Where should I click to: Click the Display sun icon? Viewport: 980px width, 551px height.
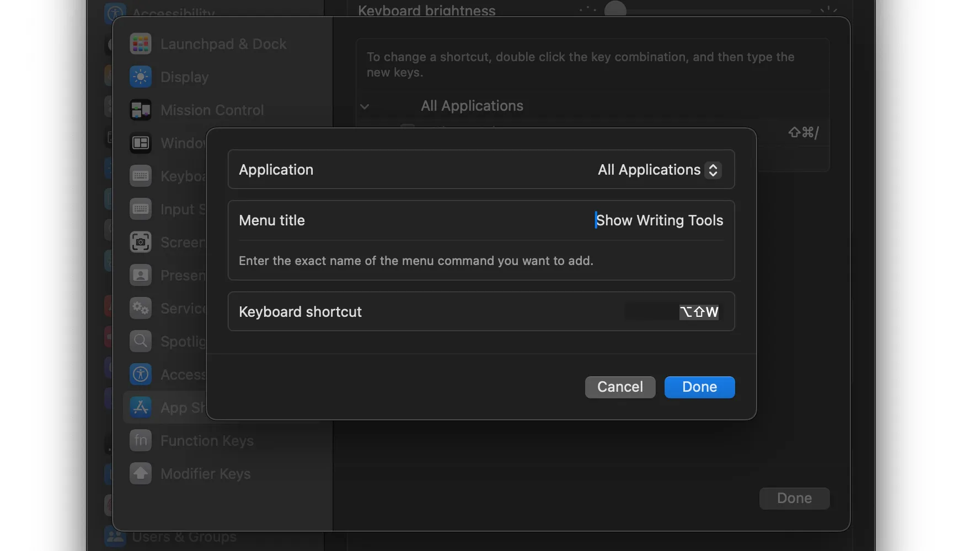(x=141, y=77)
